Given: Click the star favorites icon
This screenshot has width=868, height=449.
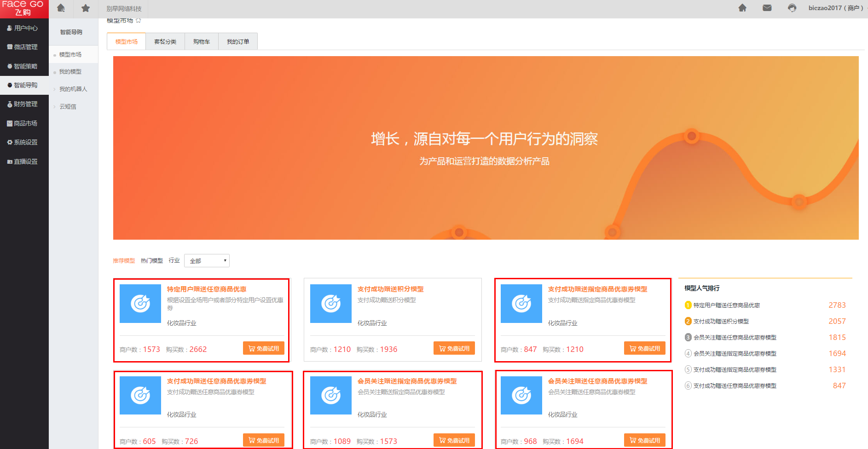Looking at the screenshot, I should tap(86, 8).
